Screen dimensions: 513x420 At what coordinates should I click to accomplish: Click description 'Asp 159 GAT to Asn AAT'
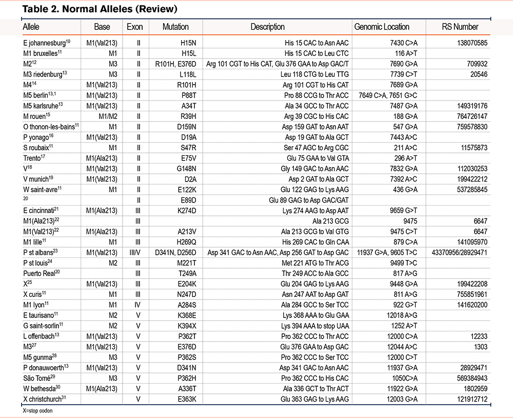click(315, 127)
